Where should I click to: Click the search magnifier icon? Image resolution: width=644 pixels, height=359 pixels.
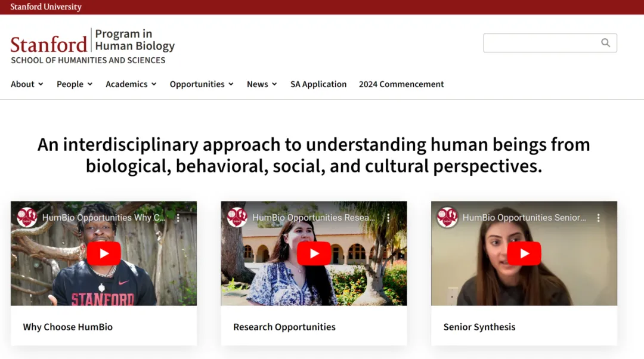click(605, 43)
